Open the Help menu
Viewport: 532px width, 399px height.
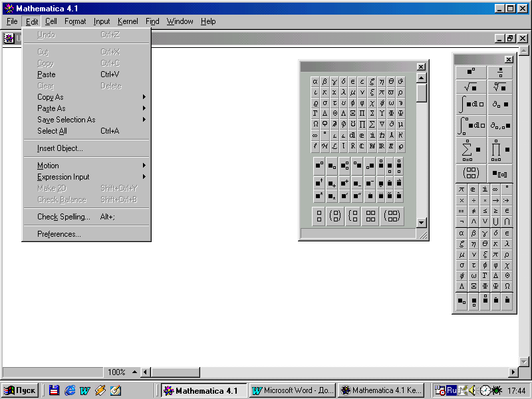click(x=208, y=21)
